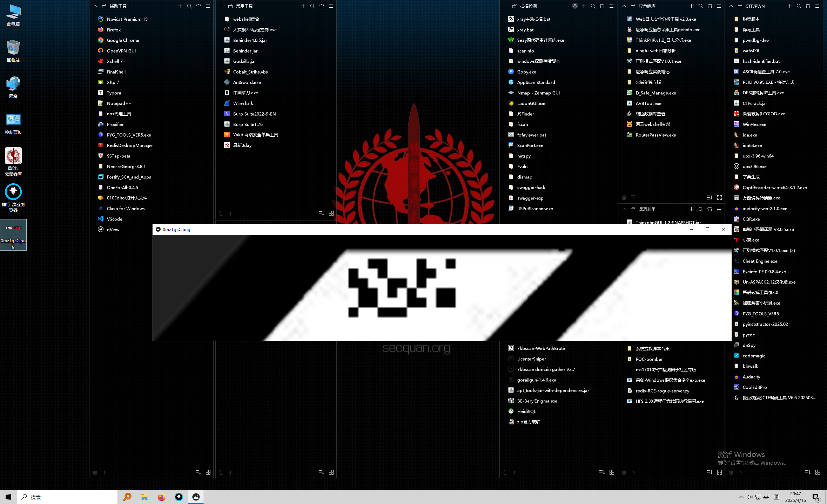Viewport: 827px width, 504px height.
Task: Click plus icon in 应急响应 panel header
Action: [x=691, y=6]
